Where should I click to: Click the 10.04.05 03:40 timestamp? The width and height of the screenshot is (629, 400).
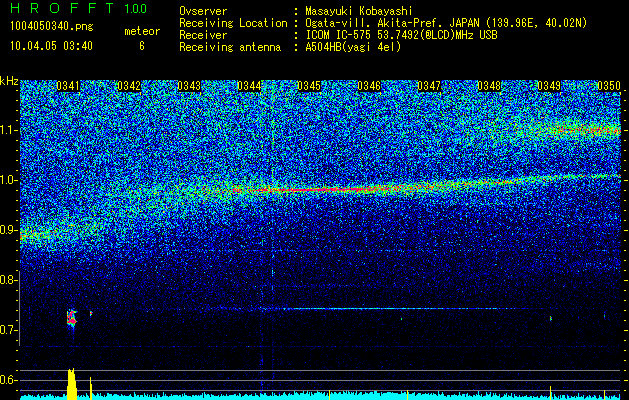(x=51, y=46)
